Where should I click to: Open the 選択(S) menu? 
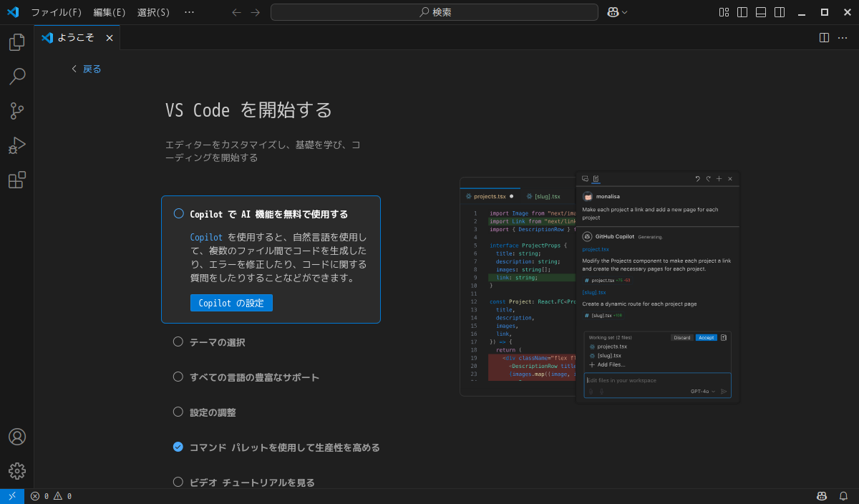[153, 12]
